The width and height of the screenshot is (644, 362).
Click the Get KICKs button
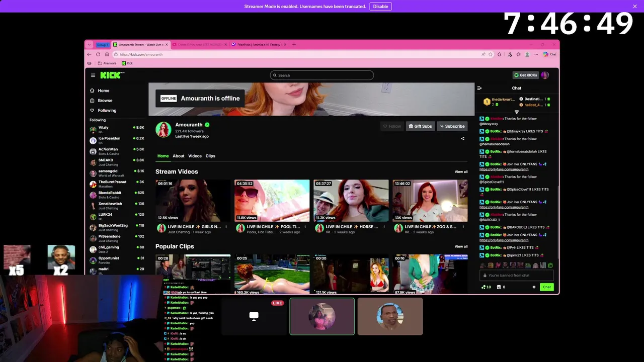(x=526, y=75)
